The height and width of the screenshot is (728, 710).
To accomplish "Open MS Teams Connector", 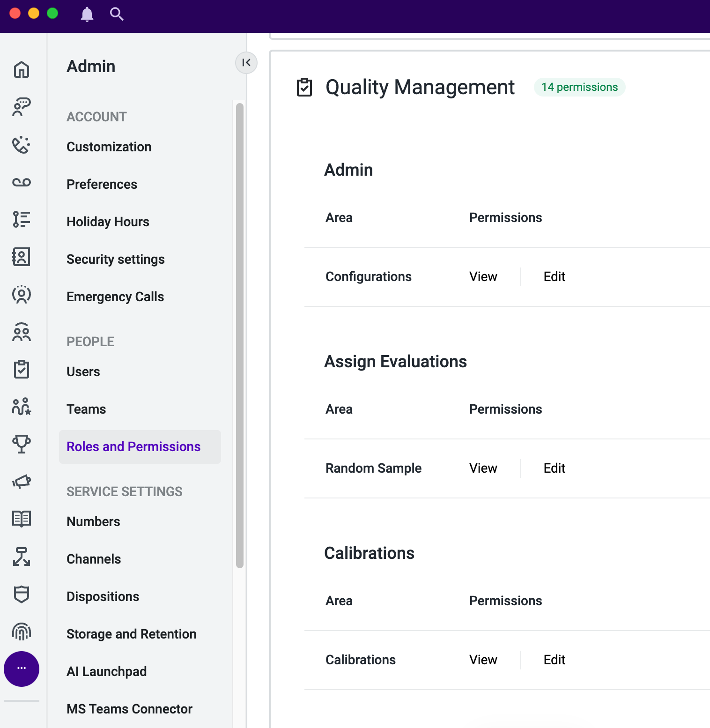I will pyautogui.click(x=130, y=709).
